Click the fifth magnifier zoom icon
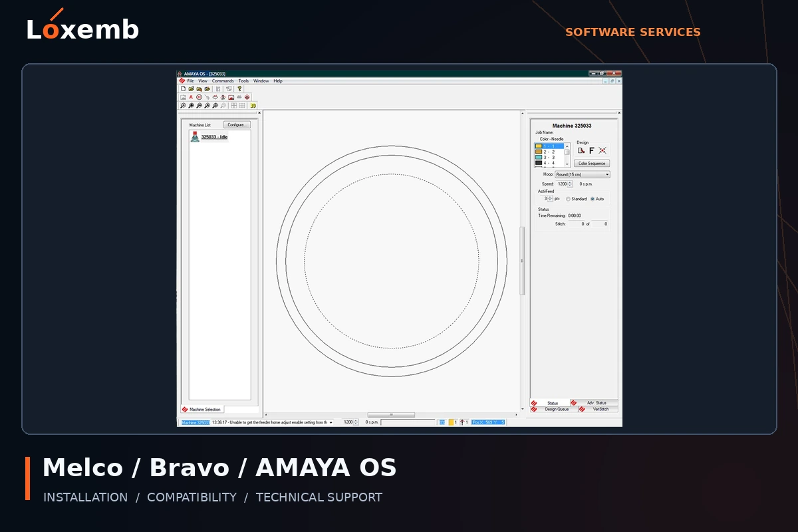This screenshot has width=798, height=532. [215, 105]
